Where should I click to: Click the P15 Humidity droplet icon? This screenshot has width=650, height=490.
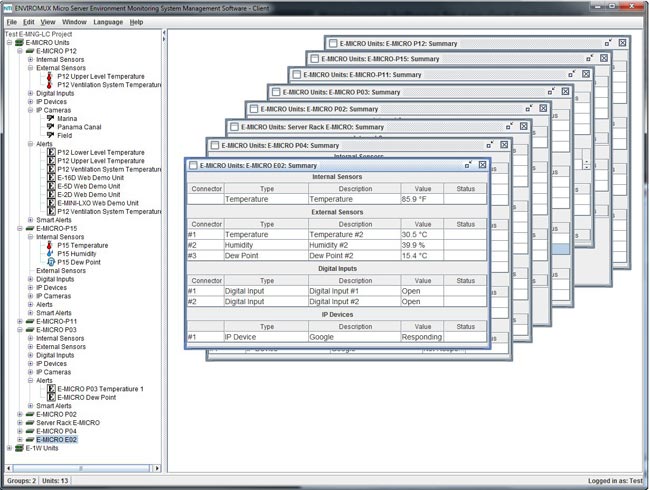coord(50,254)
